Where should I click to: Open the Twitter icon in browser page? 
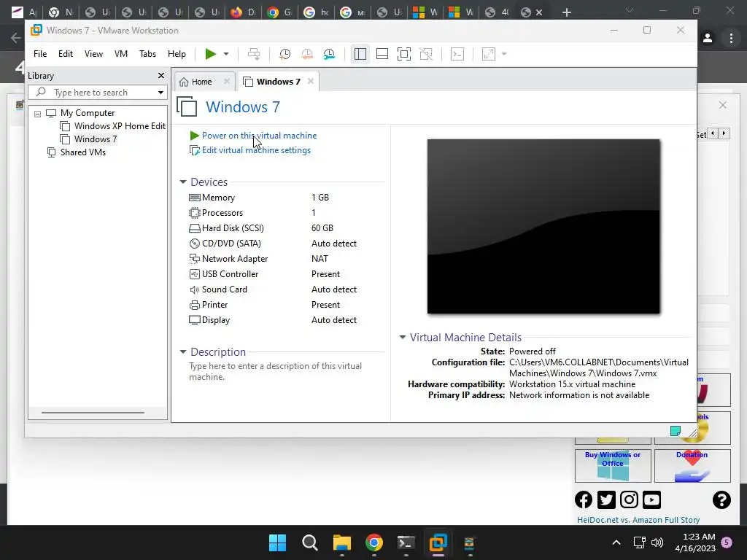click(x=606, y=499)
